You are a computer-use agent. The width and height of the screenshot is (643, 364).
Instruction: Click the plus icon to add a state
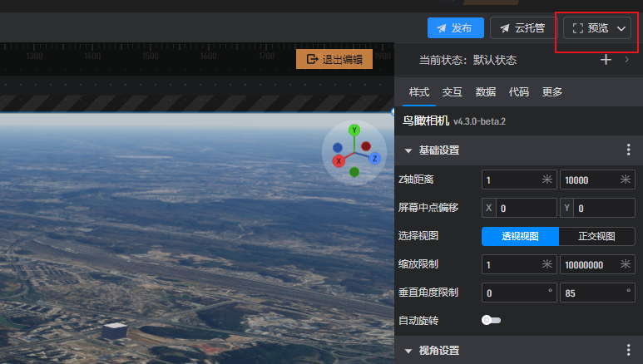[606, 60]
